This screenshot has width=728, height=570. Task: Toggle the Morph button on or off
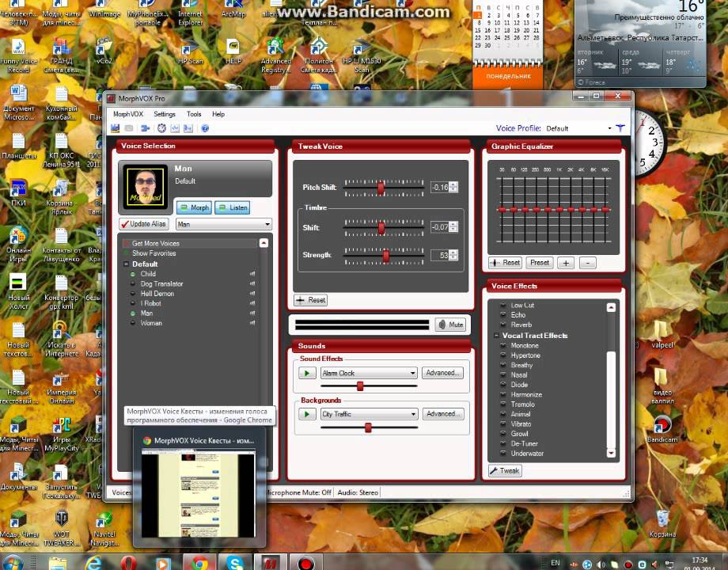pos(193,207)
